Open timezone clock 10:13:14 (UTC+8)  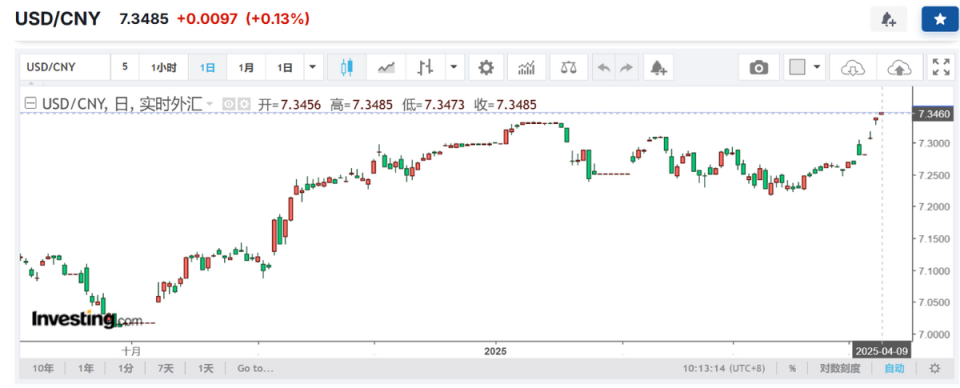(724, 368)
